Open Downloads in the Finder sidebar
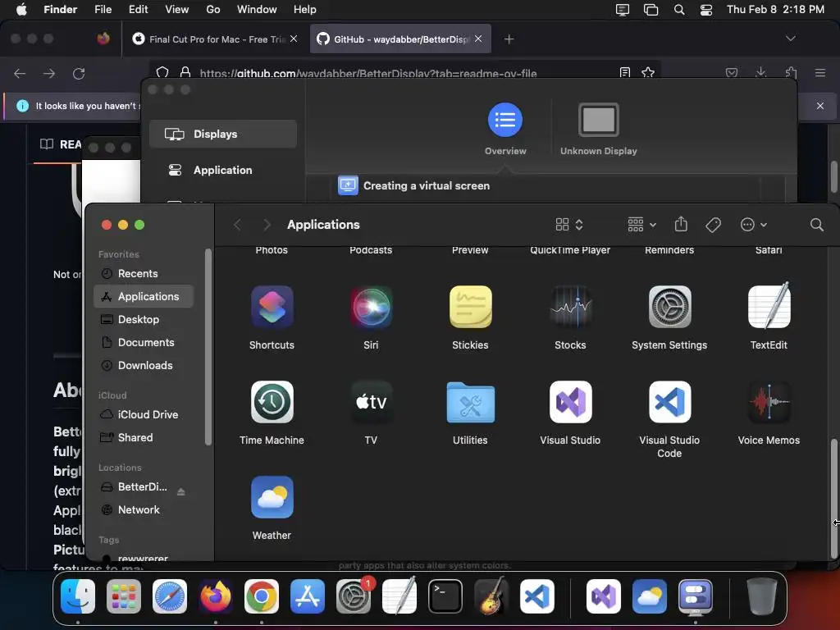This screenshot has height=630, width=840. click(144, 365)
